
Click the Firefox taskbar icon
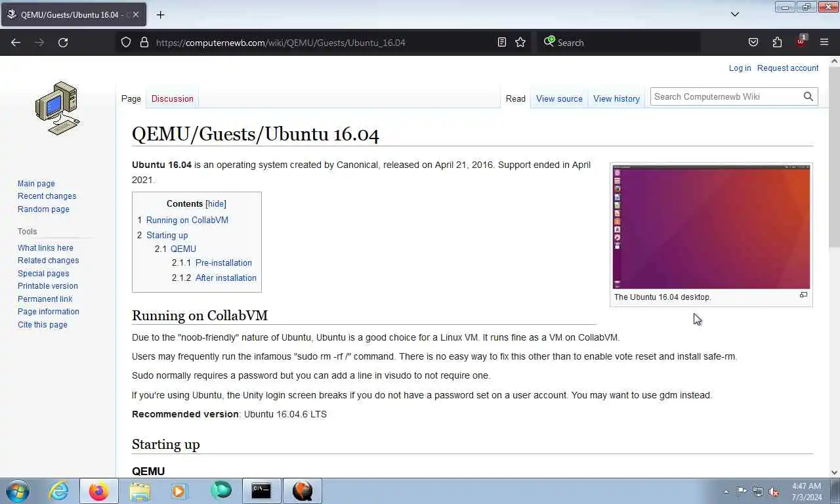99,491
